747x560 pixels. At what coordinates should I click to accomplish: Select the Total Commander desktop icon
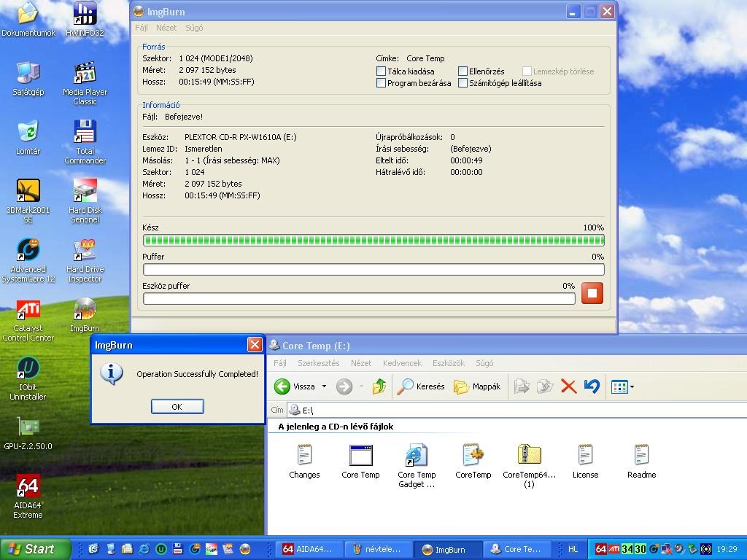click(85, 142)
